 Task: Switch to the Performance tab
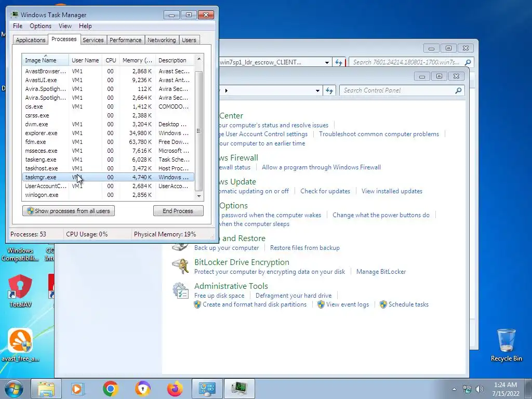coord(125,40)
